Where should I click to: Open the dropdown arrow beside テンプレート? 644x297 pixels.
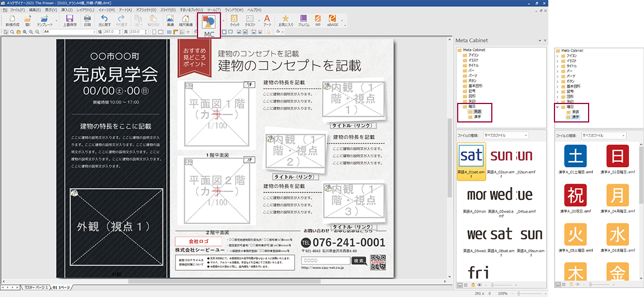click(56, 21)
